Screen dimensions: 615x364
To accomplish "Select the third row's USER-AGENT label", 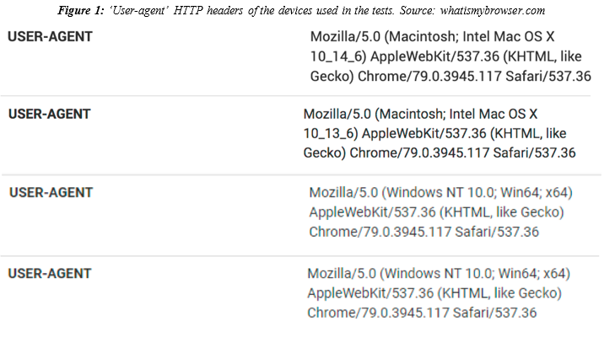I will (x=51, y=192).
